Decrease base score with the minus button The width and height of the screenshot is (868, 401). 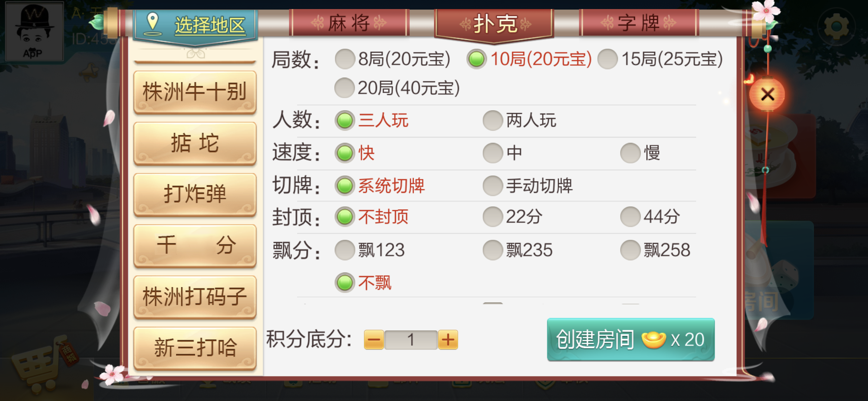374,340
